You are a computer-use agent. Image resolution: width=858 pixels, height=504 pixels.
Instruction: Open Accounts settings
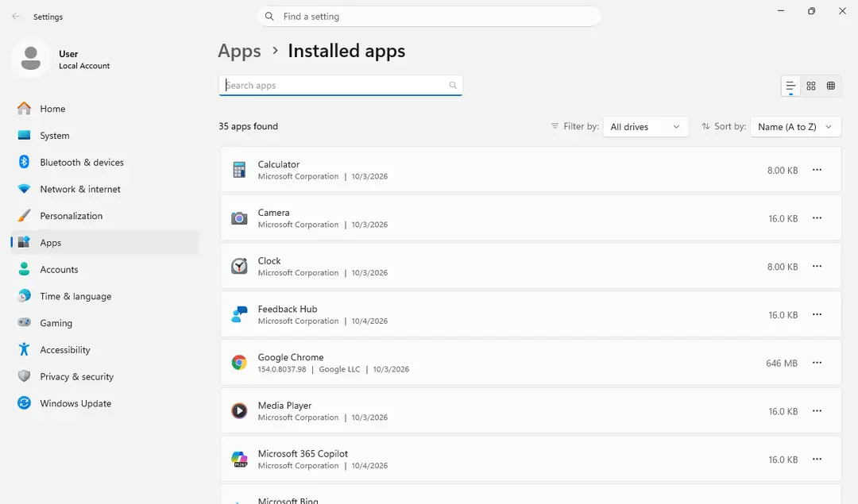pos(105,270)
